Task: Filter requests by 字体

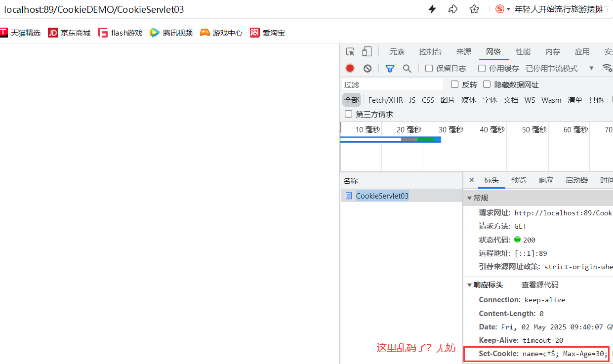Action: coord(490,100)
